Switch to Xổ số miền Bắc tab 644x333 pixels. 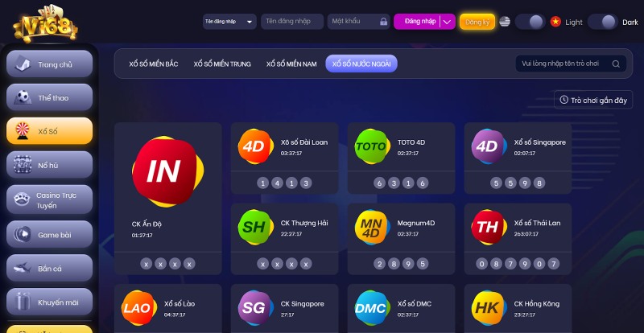point(154,64)
